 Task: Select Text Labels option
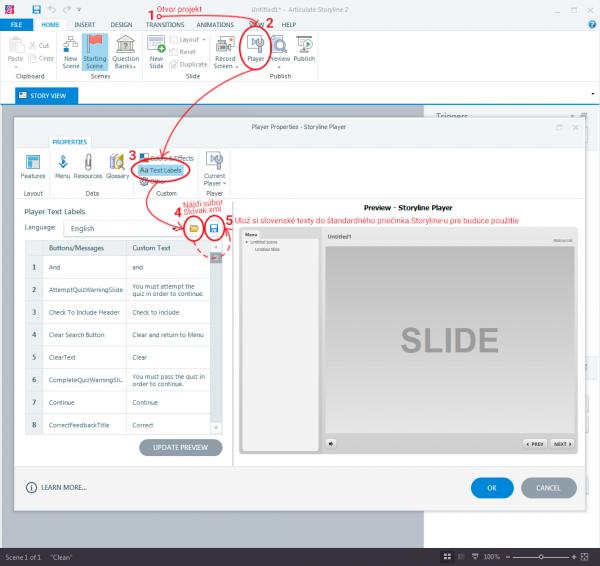pos(161,170)
